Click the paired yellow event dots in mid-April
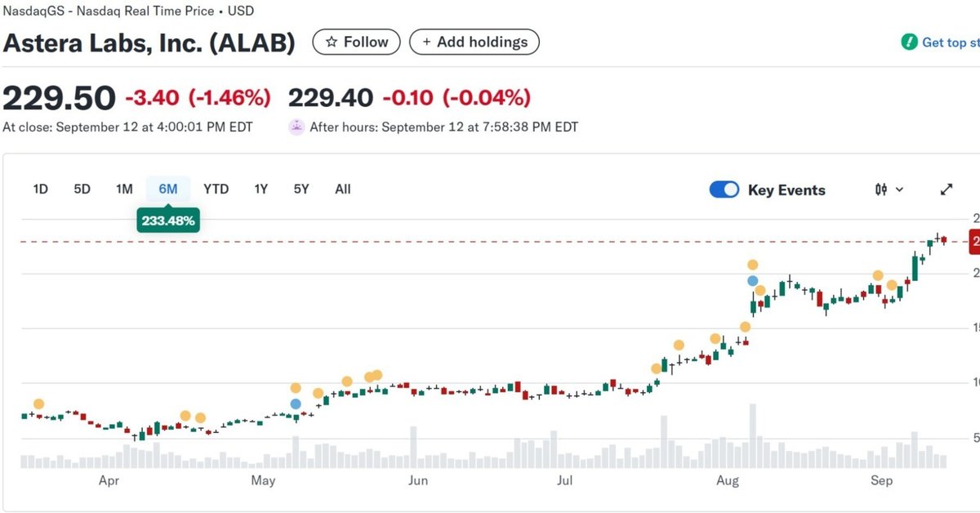 pyautogui.click(x=192, y=417)
